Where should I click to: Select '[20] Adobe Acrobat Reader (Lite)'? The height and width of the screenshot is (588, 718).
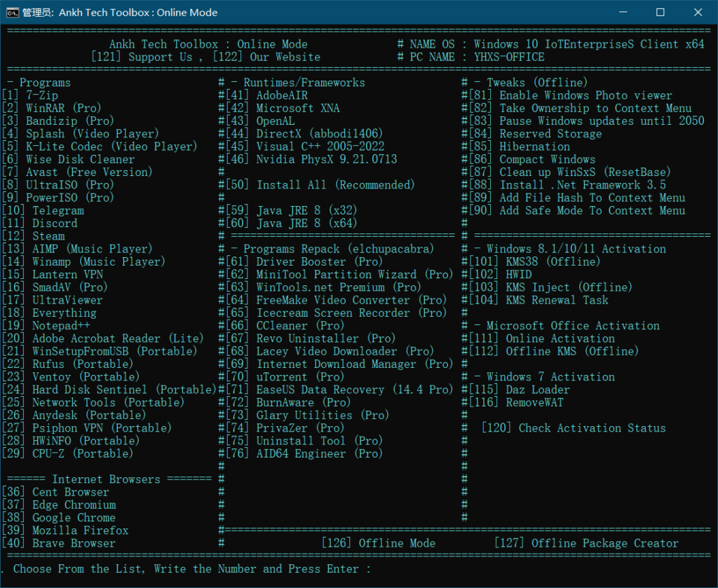[x=102, y=339]
